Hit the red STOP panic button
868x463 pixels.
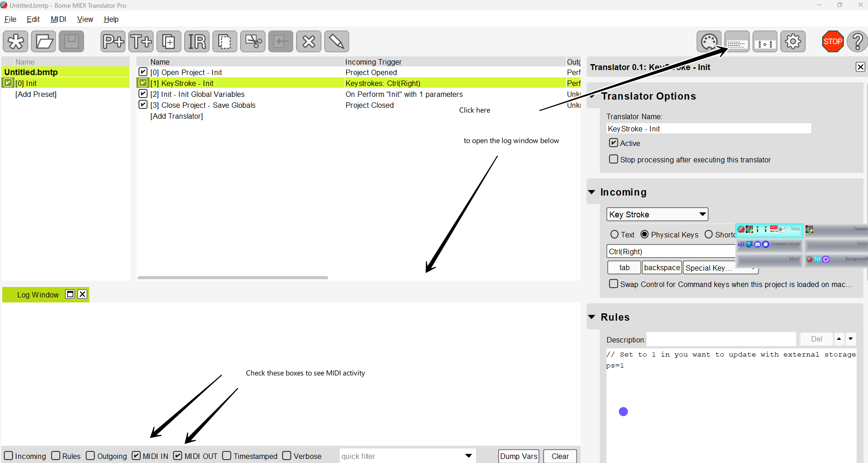(833, 41)
